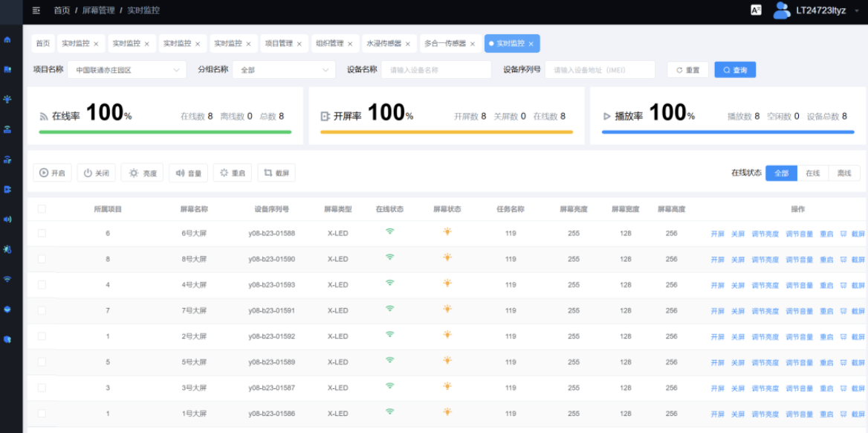The image size is (868, 433).
Task: Open the home icon in left sidebar
Action: click(7, 39)
